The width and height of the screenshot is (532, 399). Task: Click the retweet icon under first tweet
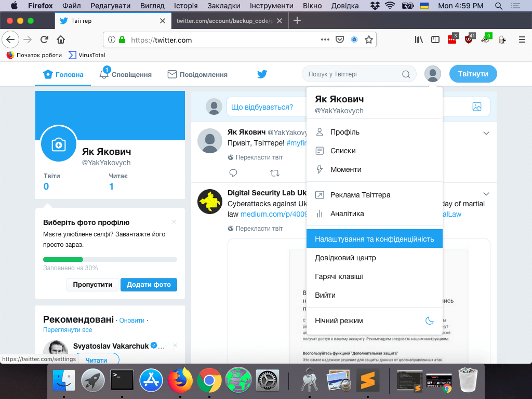pos(275,173)
